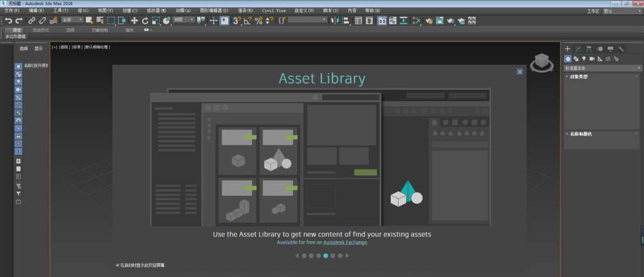
Task: Open the workspace selector dropdown
Action: point(622,11)
